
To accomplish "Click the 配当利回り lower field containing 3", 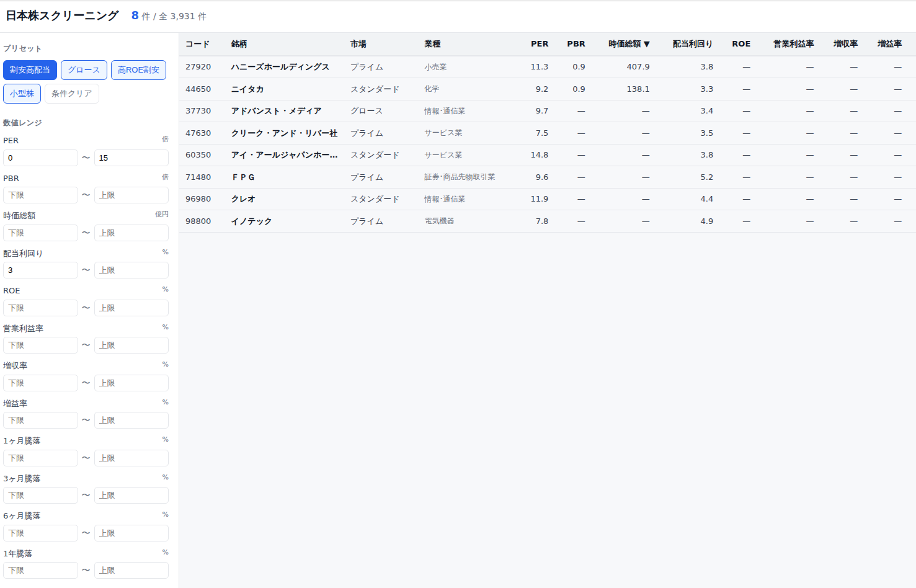I will pyautogui.click(x=40, y=270).
